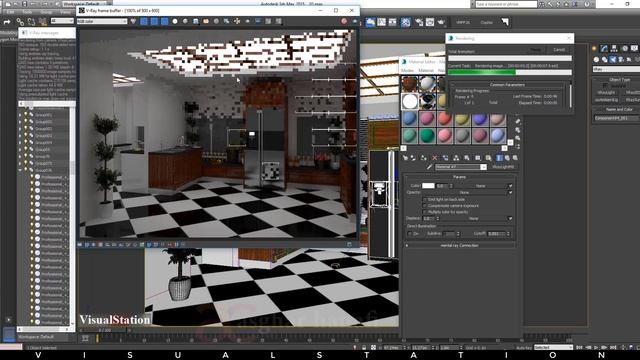
Task: Toggle Direct illumination On checkbox
Action: 410,233
